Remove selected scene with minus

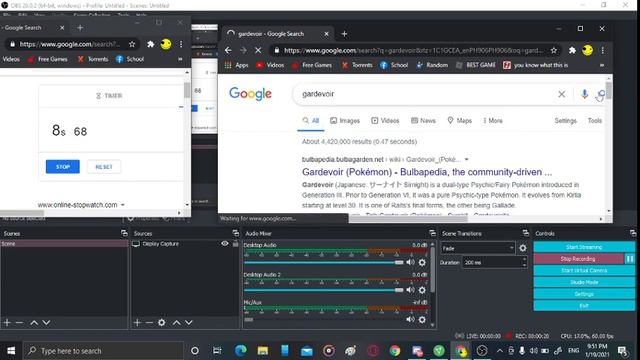(x=19, y=322)
